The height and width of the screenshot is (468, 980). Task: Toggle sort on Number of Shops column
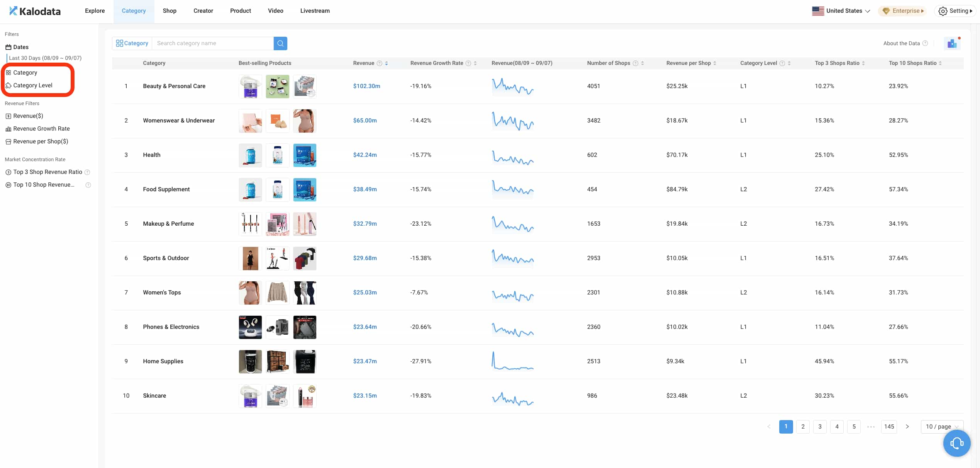tap(643, 63)
